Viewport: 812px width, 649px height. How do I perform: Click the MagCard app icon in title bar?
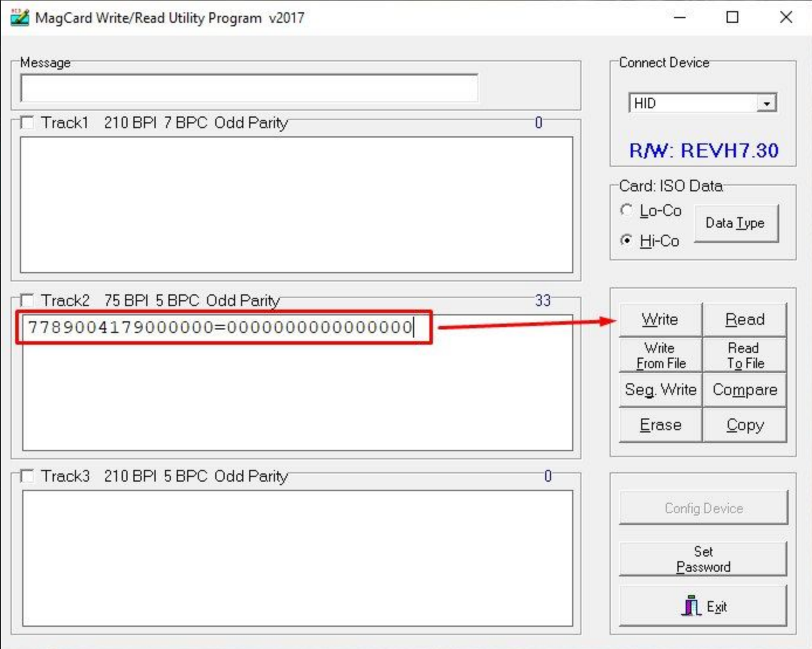point(19,17)
